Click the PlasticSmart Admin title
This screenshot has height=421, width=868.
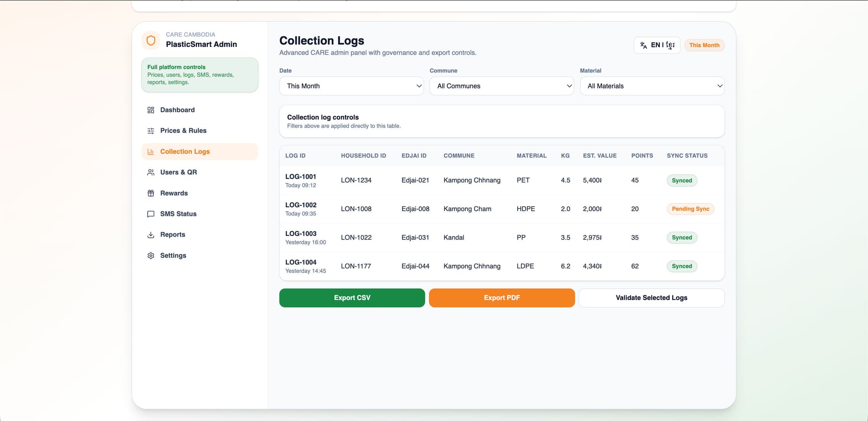(201, 44)
